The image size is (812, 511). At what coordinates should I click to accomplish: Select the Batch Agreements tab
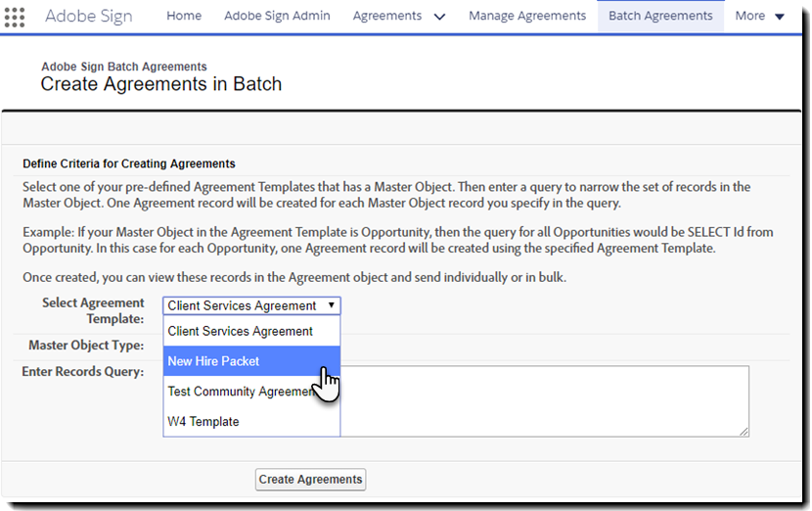point(660,16)
